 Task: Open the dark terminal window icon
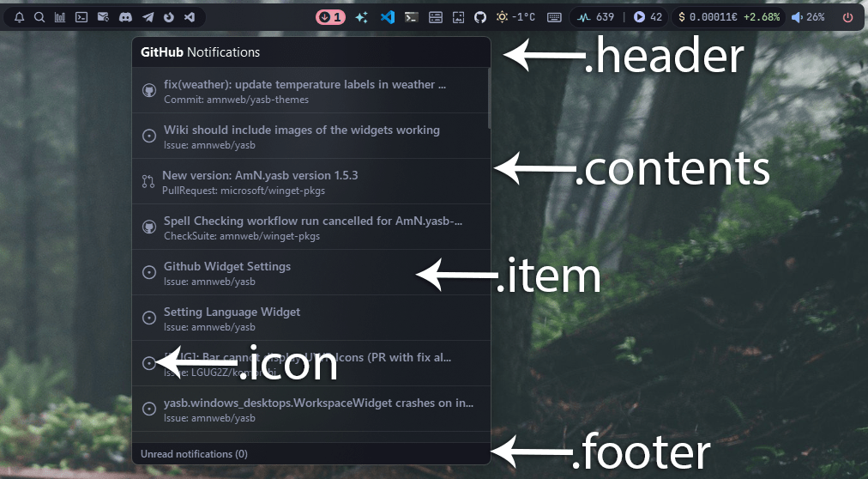[412, 17]
